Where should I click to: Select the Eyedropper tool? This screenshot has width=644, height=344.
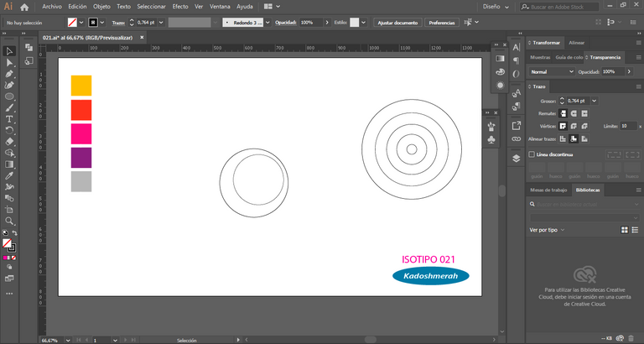(9, 175)
